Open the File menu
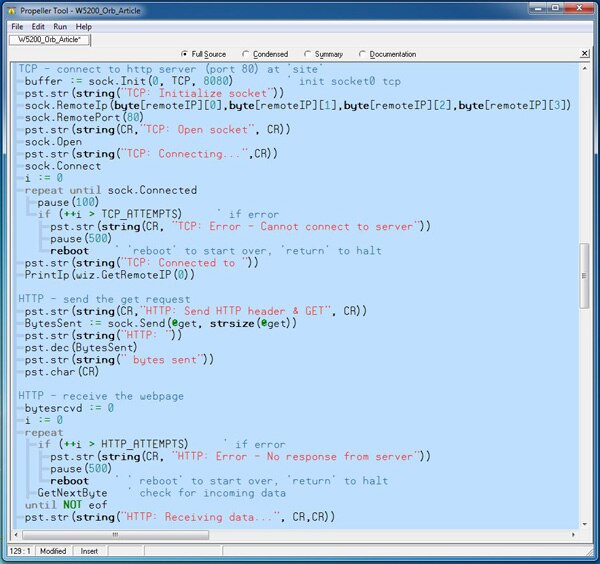Screen dimensions: 600x564 tap(17, 26)
